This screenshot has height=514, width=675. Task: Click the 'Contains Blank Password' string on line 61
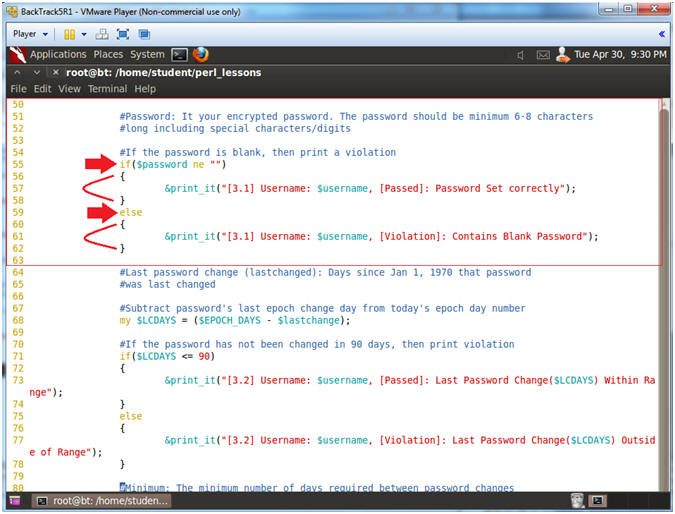tap(517, 236)
